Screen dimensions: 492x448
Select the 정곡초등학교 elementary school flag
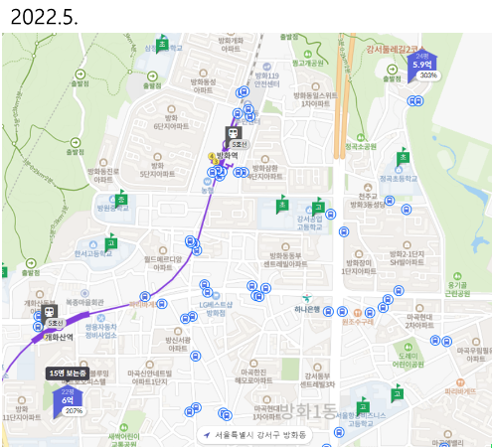tap(404, 157)
